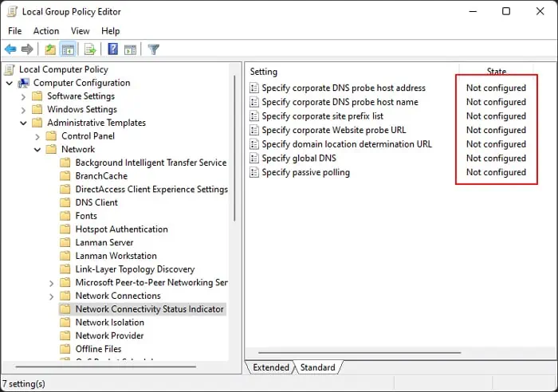Click policy icon beside Specify corporate DNS probe host address
This screenshot has width=558, height=392.
pos(254,88)
